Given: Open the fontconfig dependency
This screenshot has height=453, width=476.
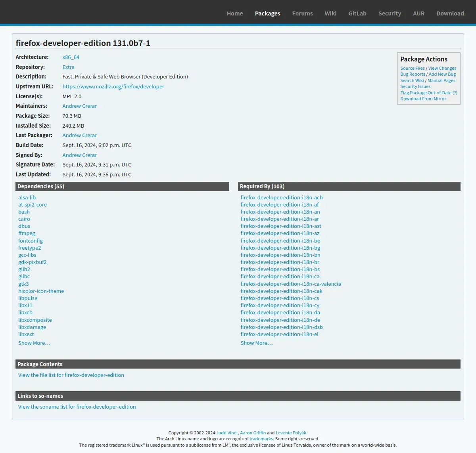Looking at the screenshot, I should click(31, 241).
